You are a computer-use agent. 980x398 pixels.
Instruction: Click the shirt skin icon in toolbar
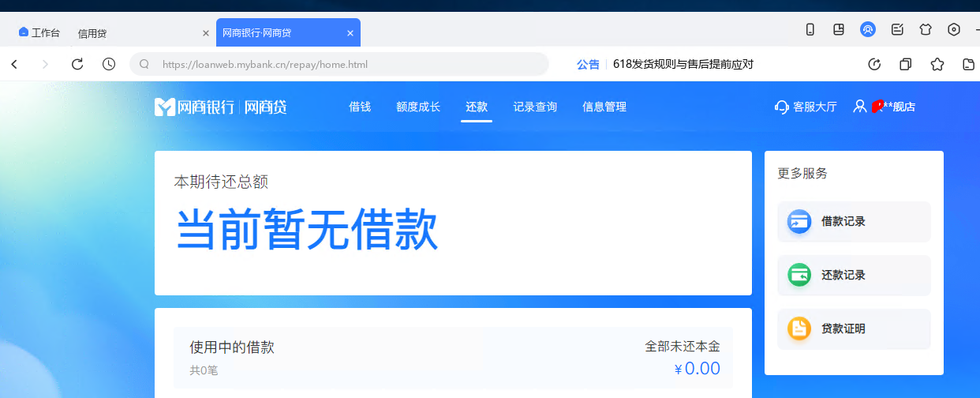point(926,29)
